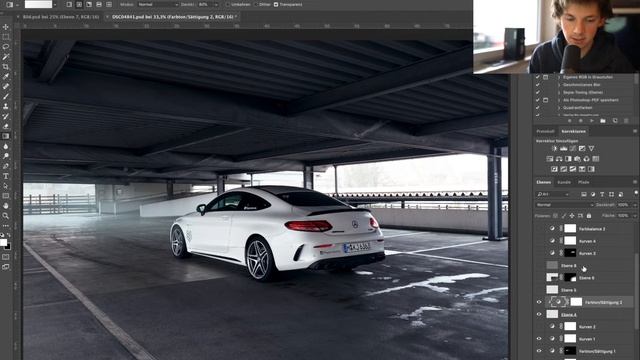
Task: Switch to Bild.psd document tab
Action: 61,17
